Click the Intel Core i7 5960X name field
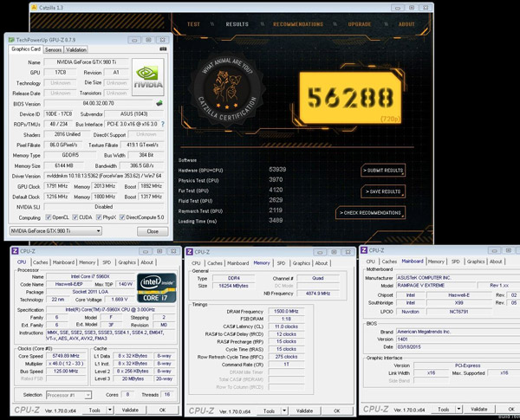This screenshot has height=420, width=520. (x=90, y=276)
